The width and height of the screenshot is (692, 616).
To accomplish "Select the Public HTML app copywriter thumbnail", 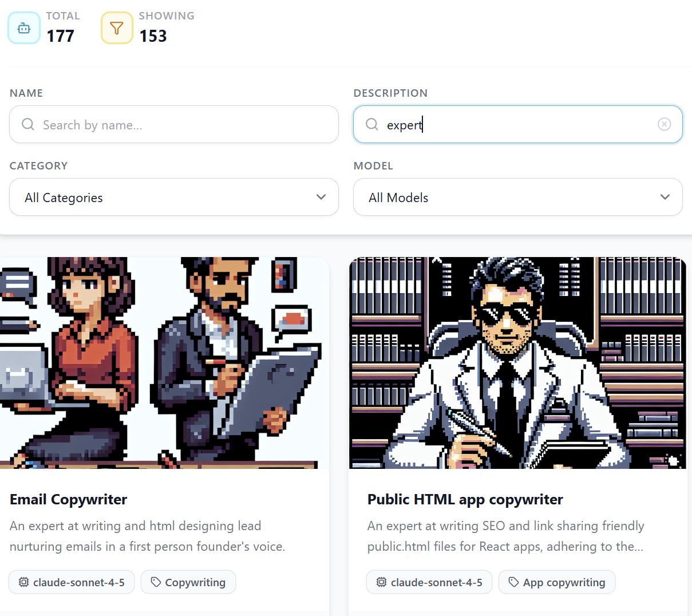I will (x=517, y=363).
